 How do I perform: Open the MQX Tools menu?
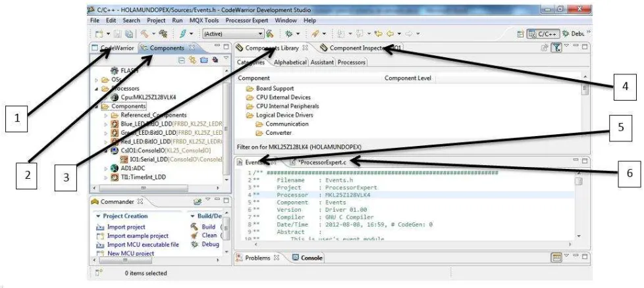(204, 20)
